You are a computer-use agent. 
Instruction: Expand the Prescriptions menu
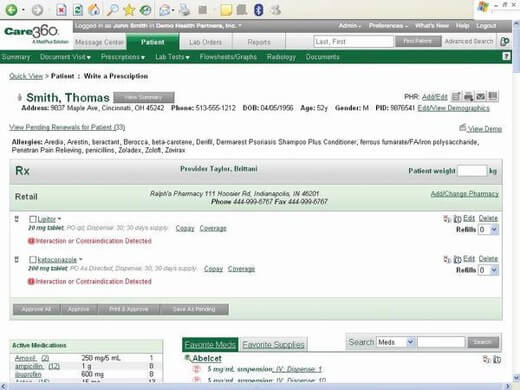(123, 57)
